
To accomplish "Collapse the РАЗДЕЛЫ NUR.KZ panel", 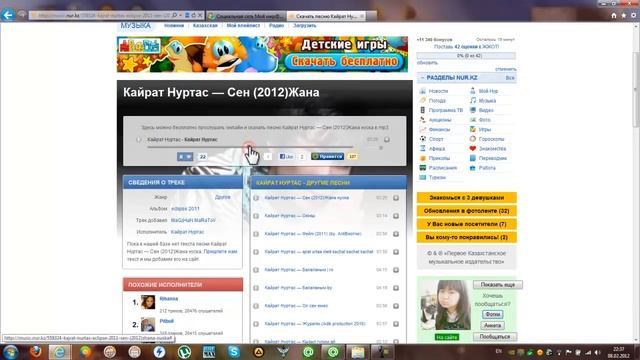I will (422, 78).
